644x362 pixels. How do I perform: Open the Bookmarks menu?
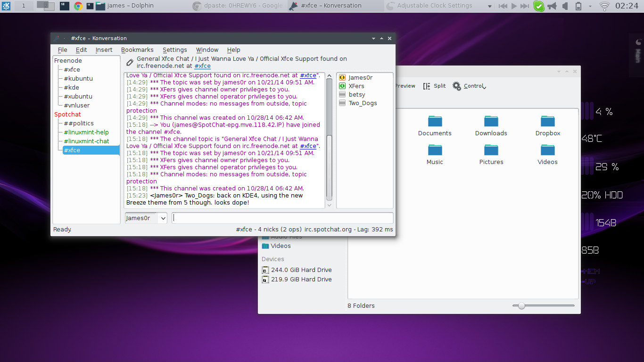137,50
